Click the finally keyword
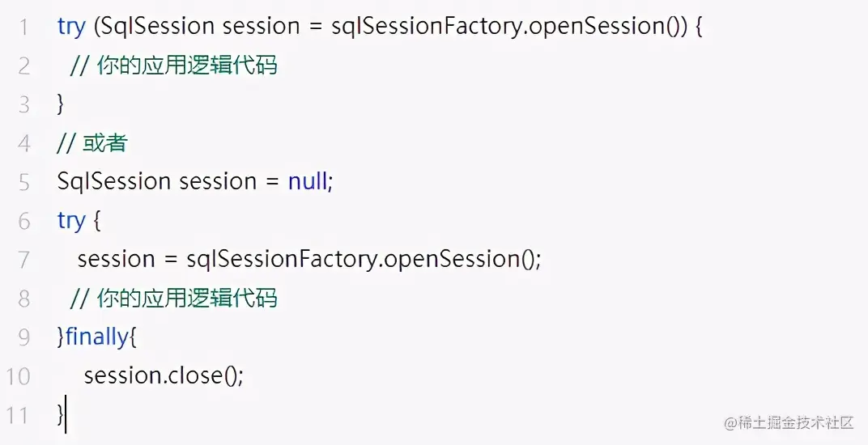Screen dimensions: 868x445 96,337
